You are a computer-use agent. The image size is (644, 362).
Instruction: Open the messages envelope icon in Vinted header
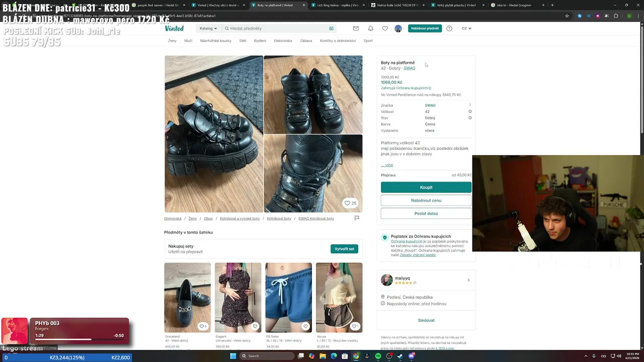click(x=356, y=29)
